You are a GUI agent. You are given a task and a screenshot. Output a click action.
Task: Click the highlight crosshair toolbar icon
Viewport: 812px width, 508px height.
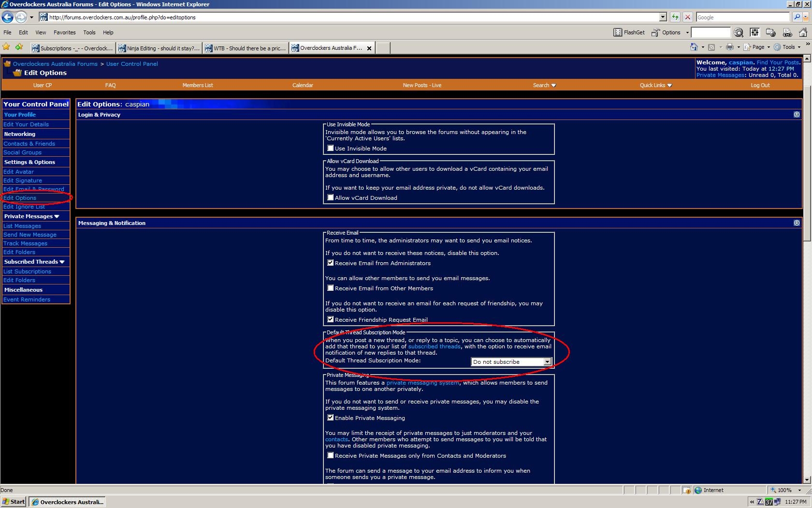(x=754, y=32)
